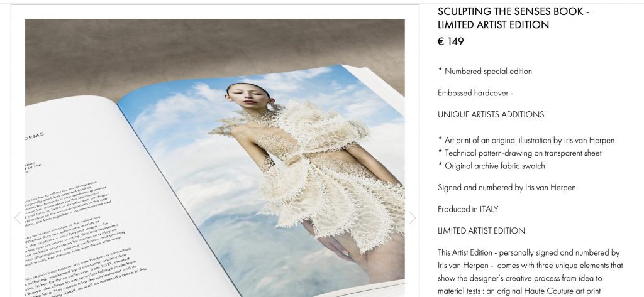The image size is (644, 297).
Task: Click the Embossed hardcover line
Action: tap(475, 93)
